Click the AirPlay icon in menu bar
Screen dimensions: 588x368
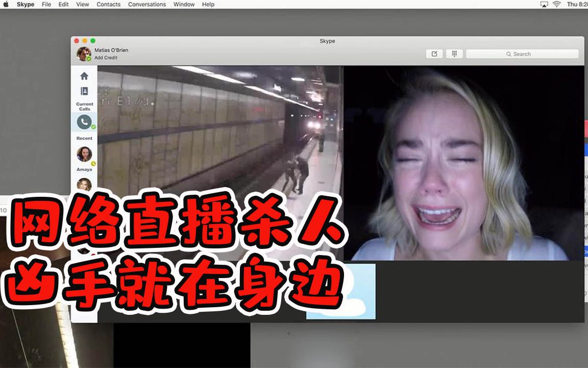[x=544, y=4]
